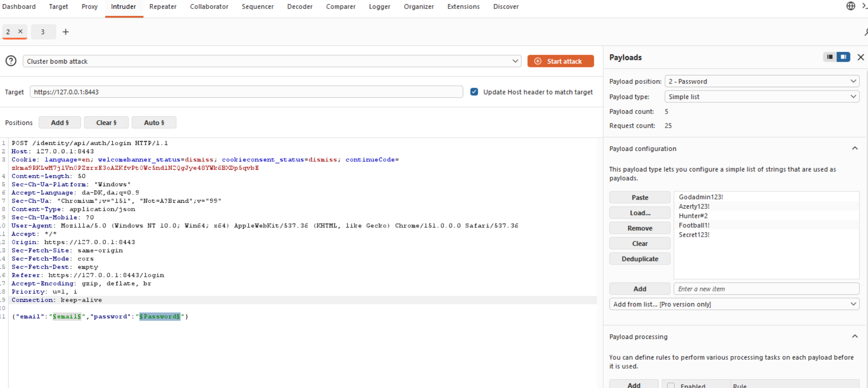Switch to the wide panel layout icon
The width and height of the screenshot is (868, 388).
[843, 57]
